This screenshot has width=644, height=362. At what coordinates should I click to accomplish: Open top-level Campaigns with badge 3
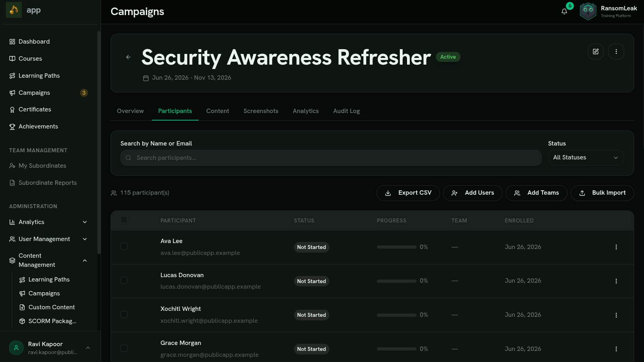tap(49, 93)
